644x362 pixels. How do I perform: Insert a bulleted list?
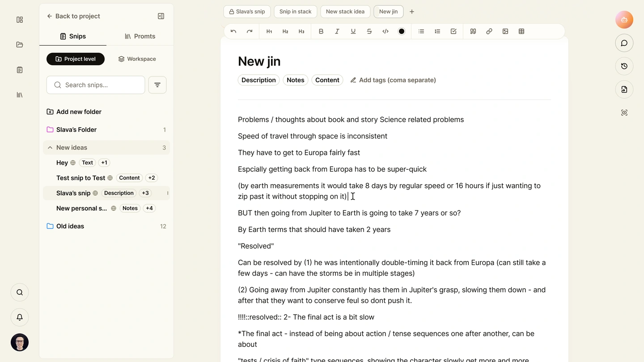point(421,31)
